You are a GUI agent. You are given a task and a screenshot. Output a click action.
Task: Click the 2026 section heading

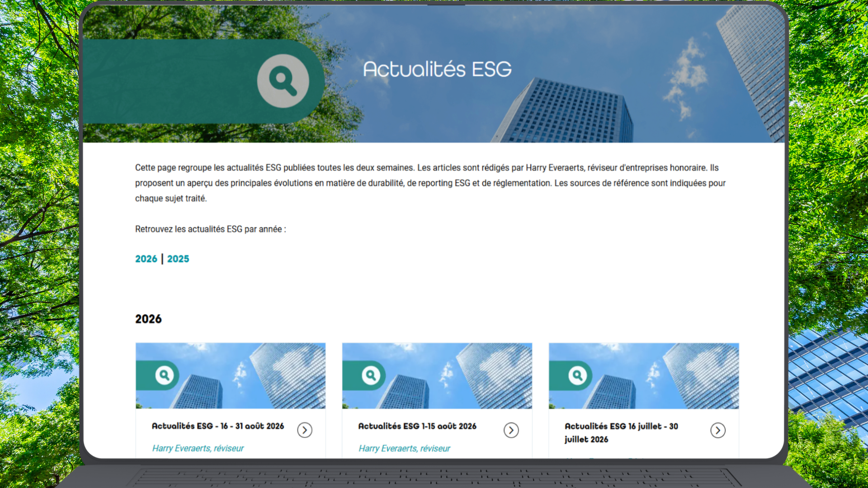[148, 319]
